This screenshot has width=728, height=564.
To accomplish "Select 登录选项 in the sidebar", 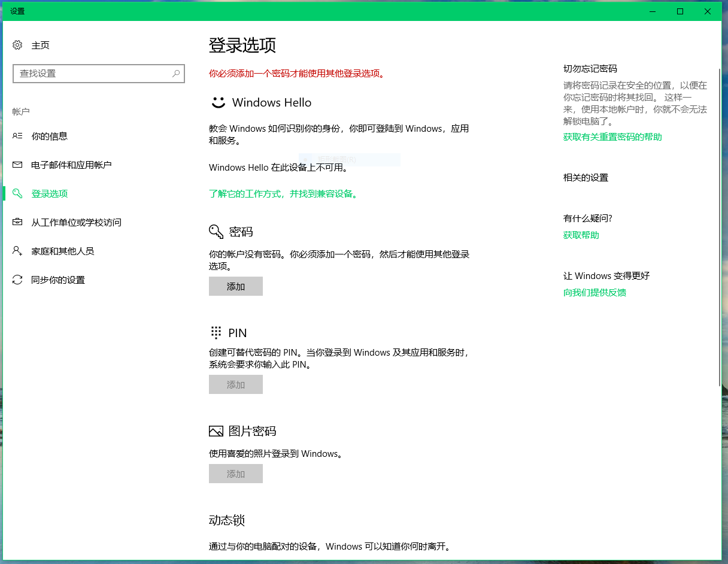I will pos(50,193).
